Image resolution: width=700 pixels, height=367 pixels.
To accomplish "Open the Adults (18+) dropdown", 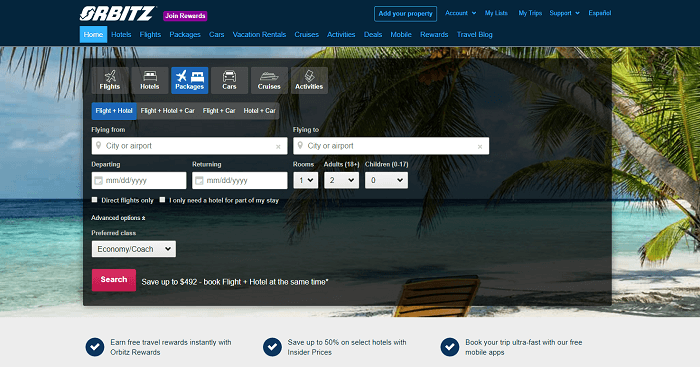I will (341, 180).
